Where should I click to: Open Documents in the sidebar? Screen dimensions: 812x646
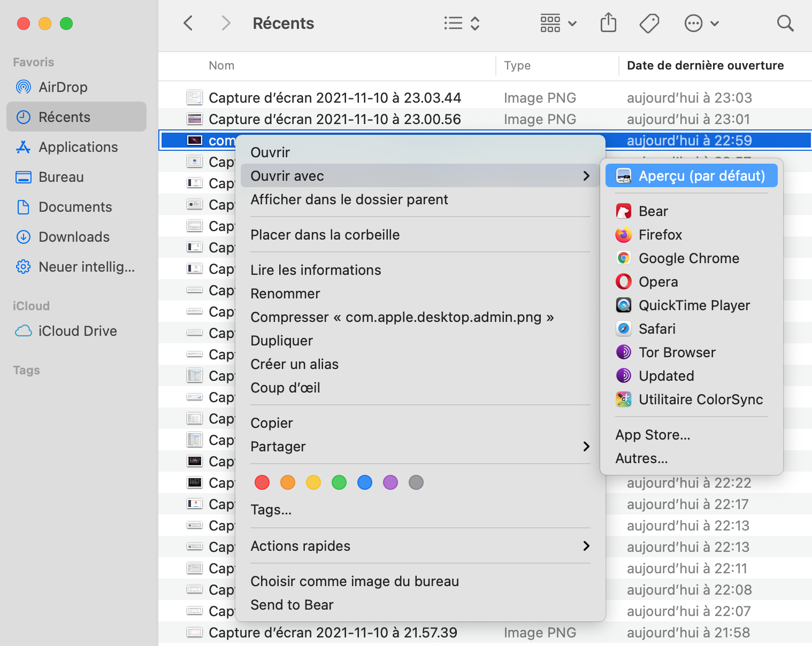[76, 207]
